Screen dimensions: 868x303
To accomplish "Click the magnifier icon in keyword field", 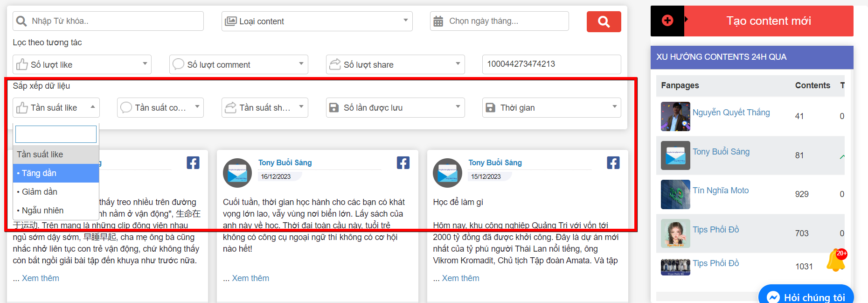I will [21, 21].
